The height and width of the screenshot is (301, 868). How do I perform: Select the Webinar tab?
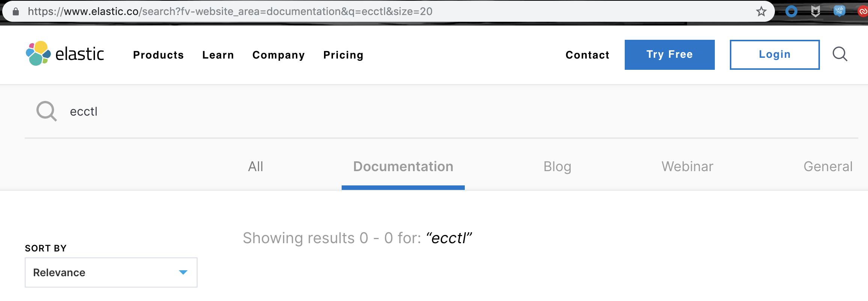687,166
